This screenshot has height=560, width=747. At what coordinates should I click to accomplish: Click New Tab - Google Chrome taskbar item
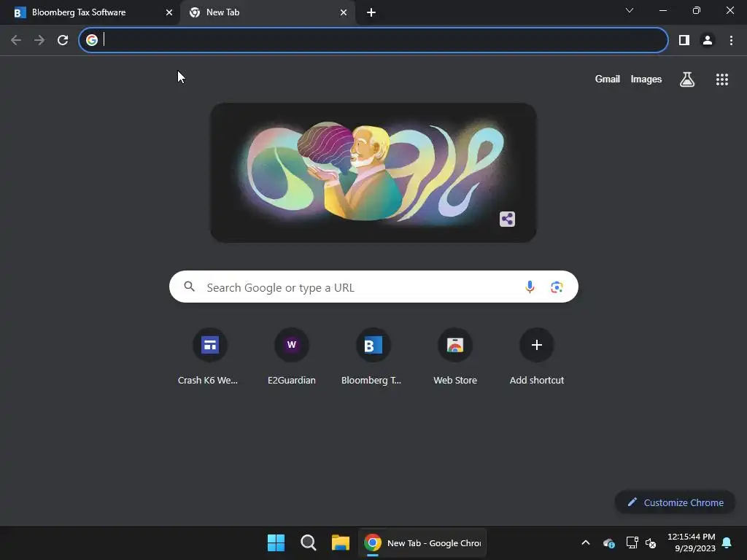pos(422,542)
